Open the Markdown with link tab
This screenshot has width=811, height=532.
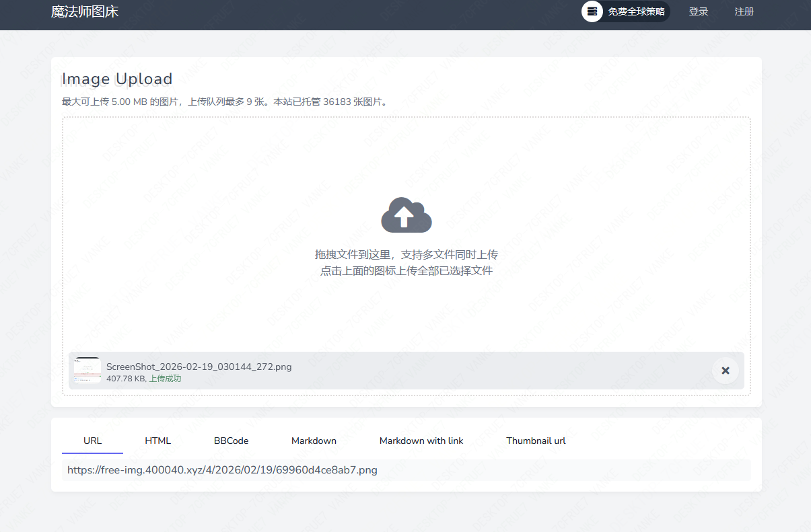(x=421, y=441)
